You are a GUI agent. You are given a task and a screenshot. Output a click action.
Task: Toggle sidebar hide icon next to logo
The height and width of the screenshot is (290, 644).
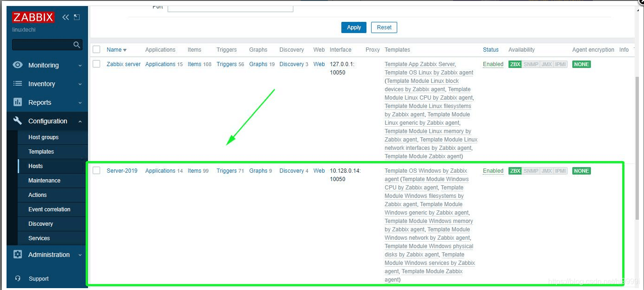coord(77,17)
